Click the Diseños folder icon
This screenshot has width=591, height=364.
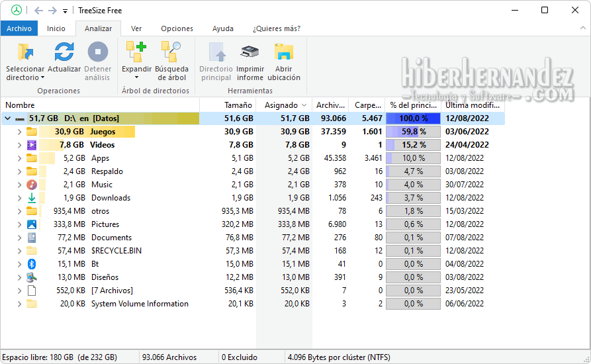32,277
